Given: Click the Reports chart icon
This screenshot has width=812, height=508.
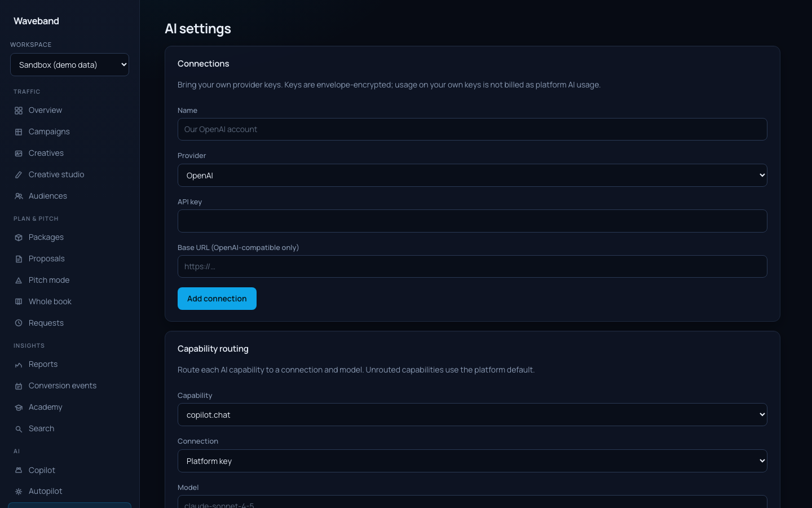Looking at the screenshot, I should [19, 365].
